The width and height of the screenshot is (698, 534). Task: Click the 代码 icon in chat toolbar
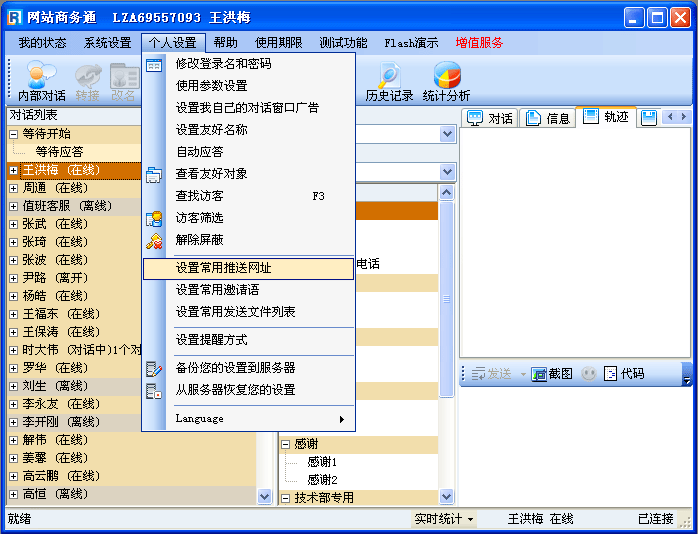click(x=623, y=374)
